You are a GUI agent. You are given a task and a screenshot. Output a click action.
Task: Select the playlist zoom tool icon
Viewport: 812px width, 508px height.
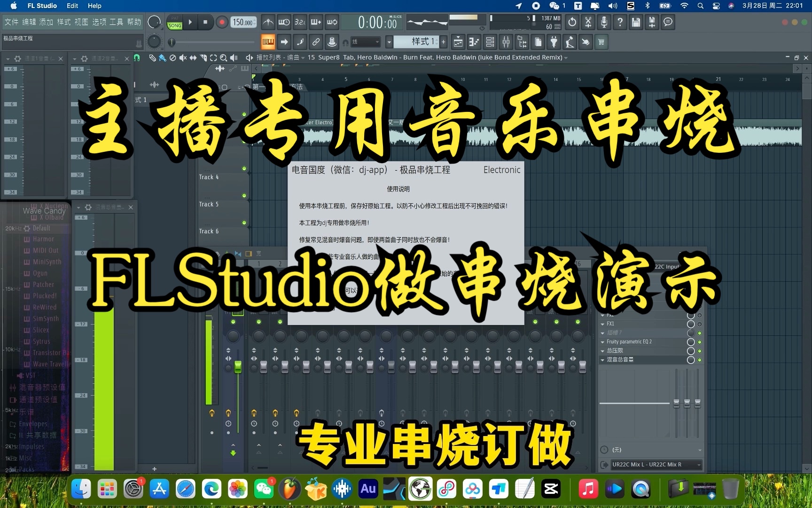tap(224, 58)
